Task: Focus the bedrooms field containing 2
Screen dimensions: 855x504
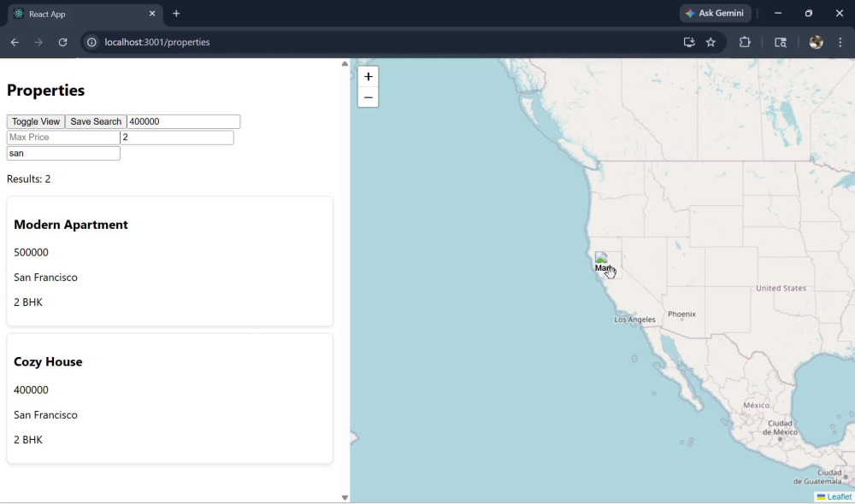Action: tap(177, 138)
